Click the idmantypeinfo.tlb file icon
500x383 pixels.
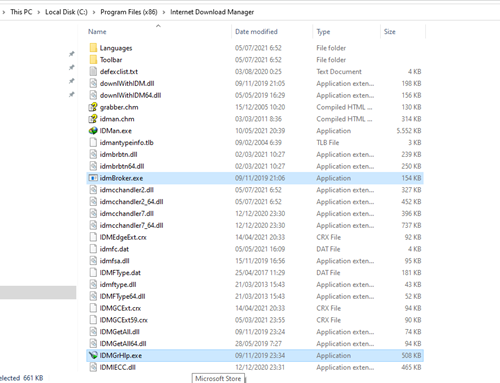93,142
